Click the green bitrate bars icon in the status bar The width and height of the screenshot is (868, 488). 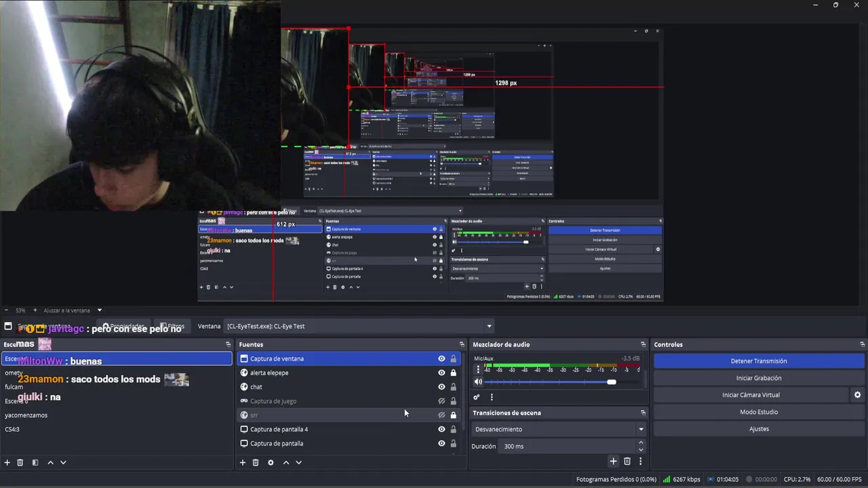point(667,479)
